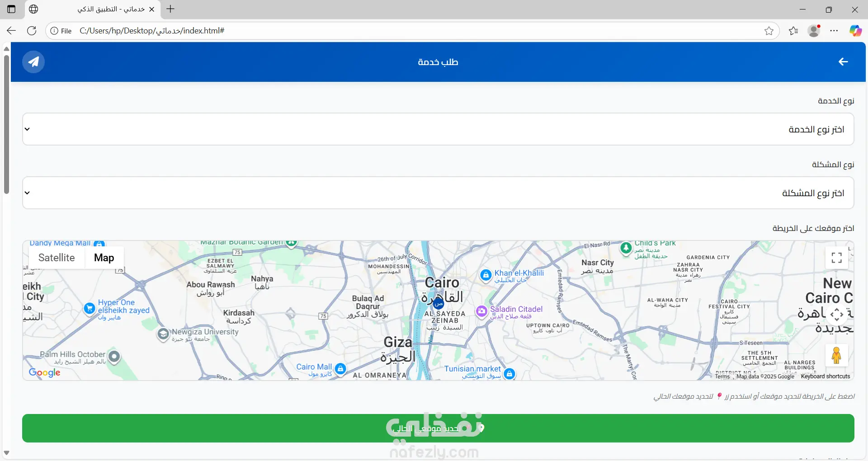Refresh the page
The image size is (868, 461).
click(32, 31)
